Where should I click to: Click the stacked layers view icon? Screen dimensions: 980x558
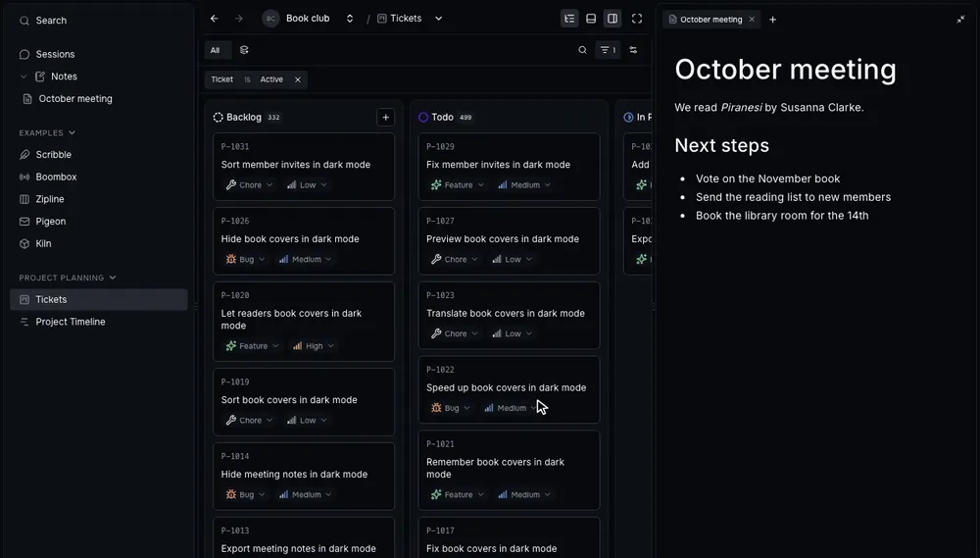click(x=244, y=50)
